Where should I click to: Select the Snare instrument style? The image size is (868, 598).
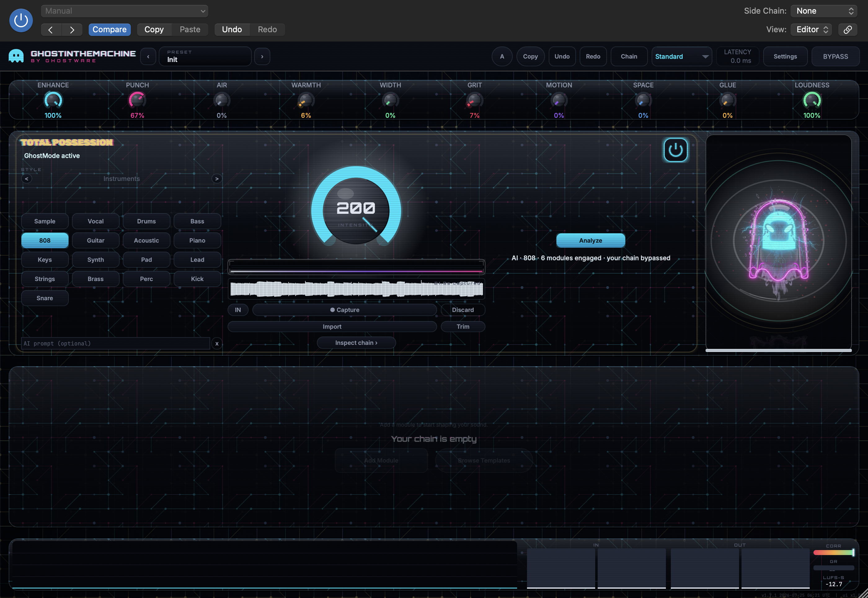point(45,298)
